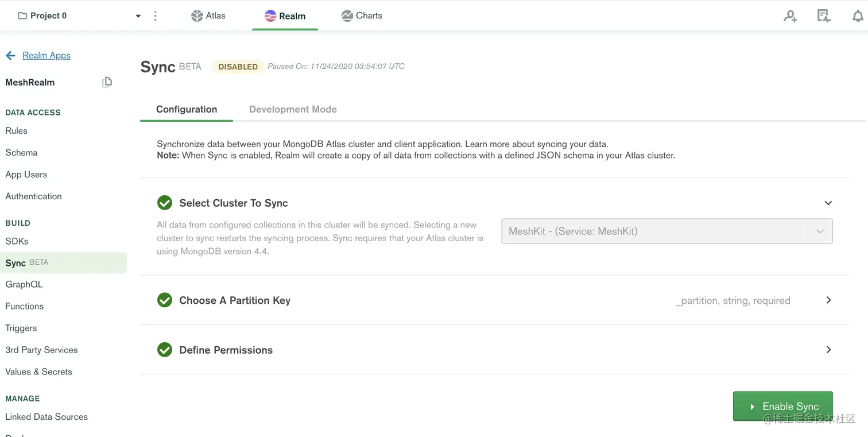Switch to Development Mode tab
Viewport: 868px width, 437px height.
pyautogui.click(x=293, y=109)
